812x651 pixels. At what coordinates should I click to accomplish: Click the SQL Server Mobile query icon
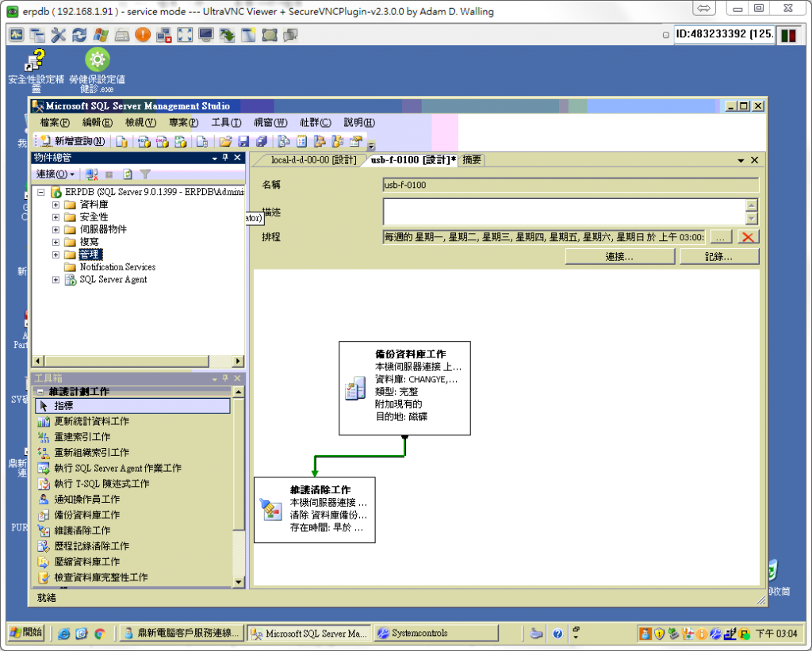pyautogui.click(x=202, y=141)
